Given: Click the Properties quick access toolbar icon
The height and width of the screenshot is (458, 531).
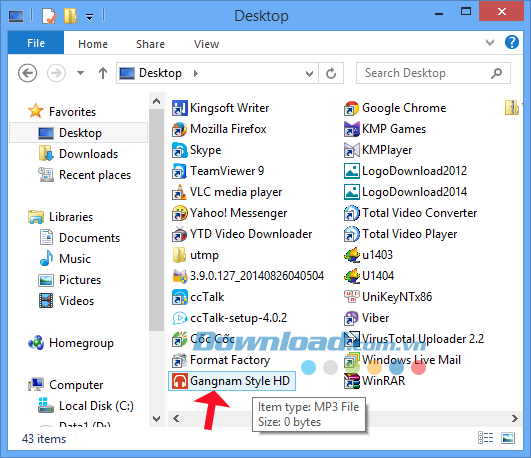Looking at the screenshot, I should pos(49,16).
